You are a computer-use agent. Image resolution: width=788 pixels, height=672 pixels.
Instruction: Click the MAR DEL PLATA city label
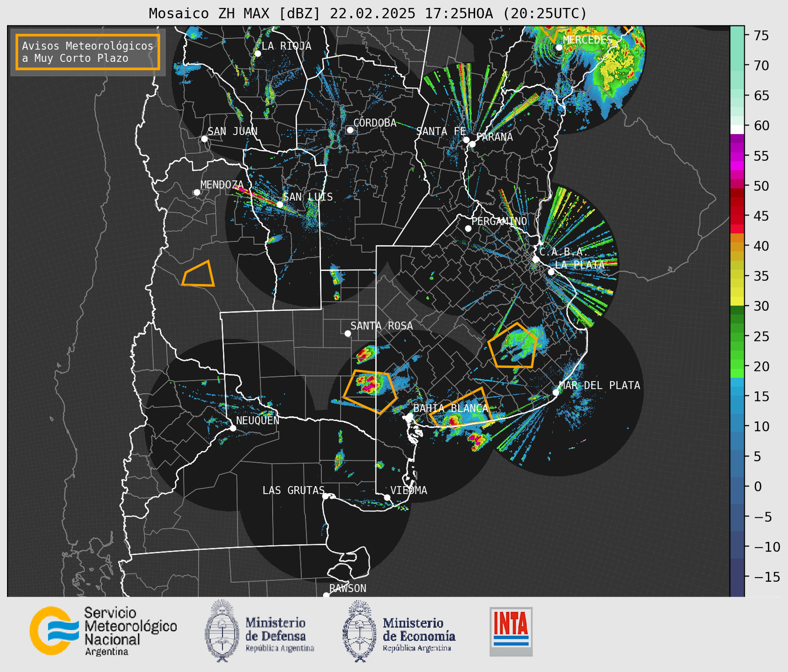coord(599,385)
